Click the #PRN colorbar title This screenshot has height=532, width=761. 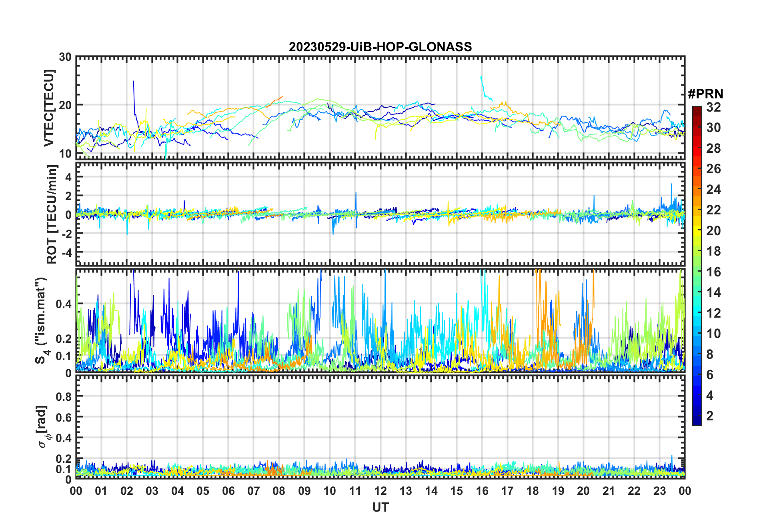click(705, 94)
